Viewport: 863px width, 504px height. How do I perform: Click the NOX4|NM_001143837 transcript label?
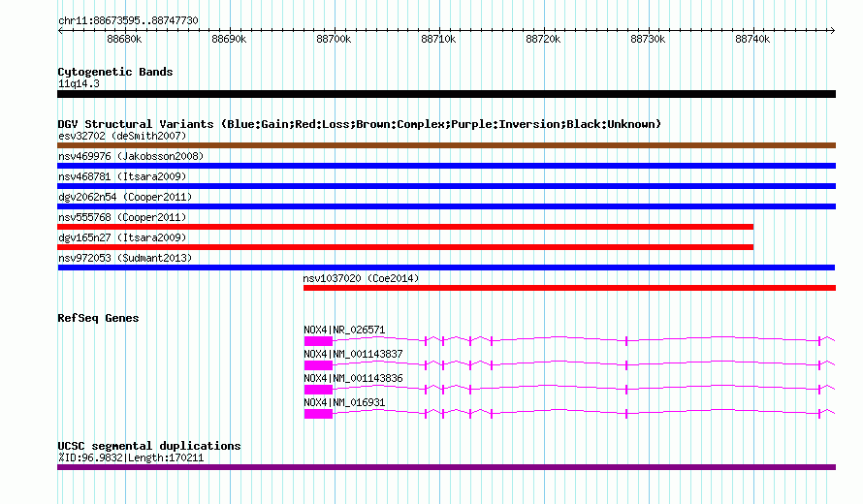[353, 355]
